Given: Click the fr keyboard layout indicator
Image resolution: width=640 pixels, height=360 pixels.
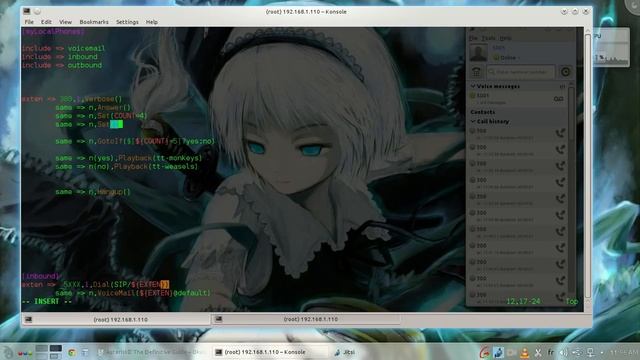Looking at the screenshot, I should tap(551, 352).
